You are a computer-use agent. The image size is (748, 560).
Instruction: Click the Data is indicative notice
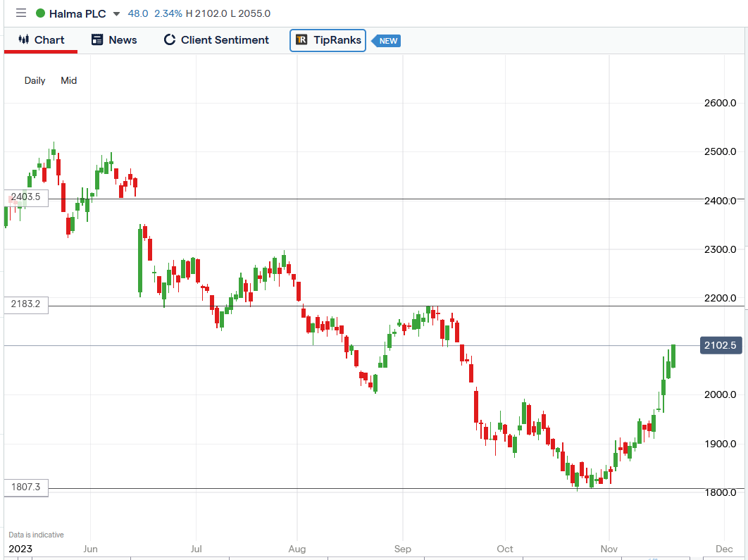[36, 535]
